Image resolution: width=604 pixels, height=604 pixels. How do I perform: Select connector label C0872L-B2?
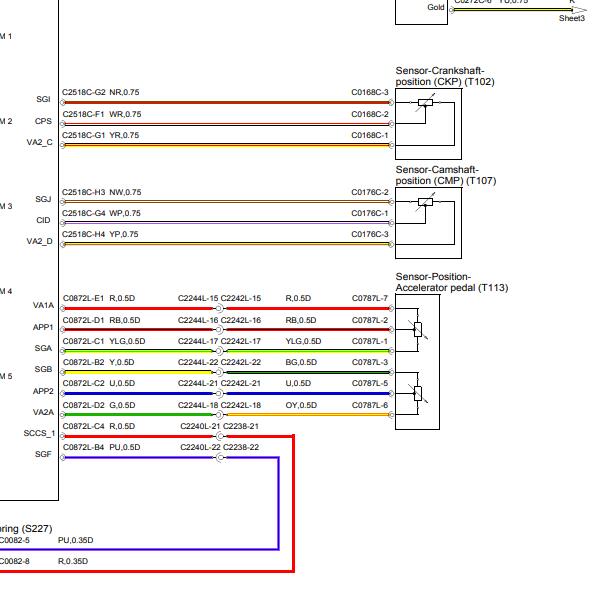click(83, 362)
